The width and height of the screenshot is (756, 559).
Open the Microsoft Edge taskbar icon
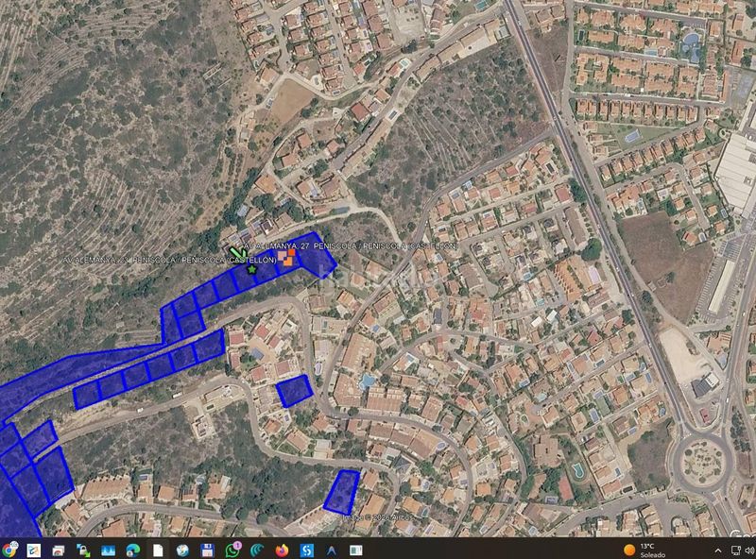132,550
